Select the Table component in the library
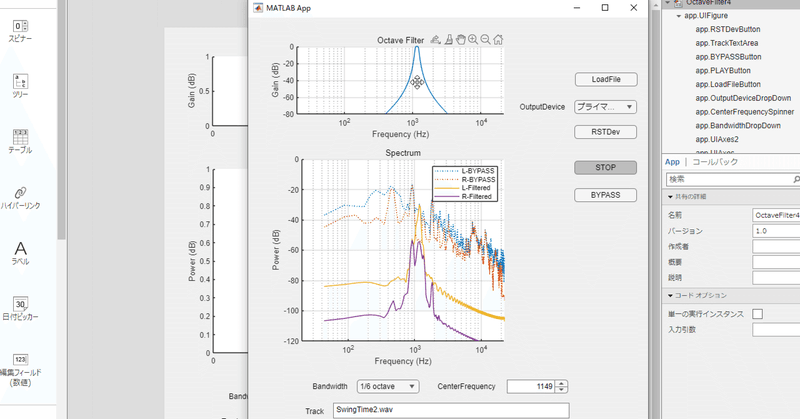The image size is (800, 419). [20, 142]
